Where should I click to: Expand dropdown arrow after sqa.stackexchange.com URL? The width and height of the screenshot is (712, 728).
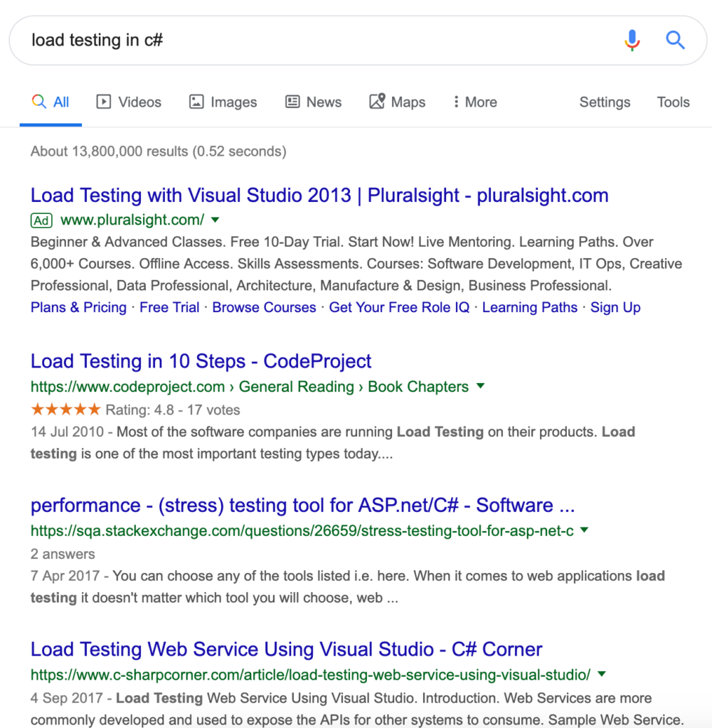coord(585,530)
